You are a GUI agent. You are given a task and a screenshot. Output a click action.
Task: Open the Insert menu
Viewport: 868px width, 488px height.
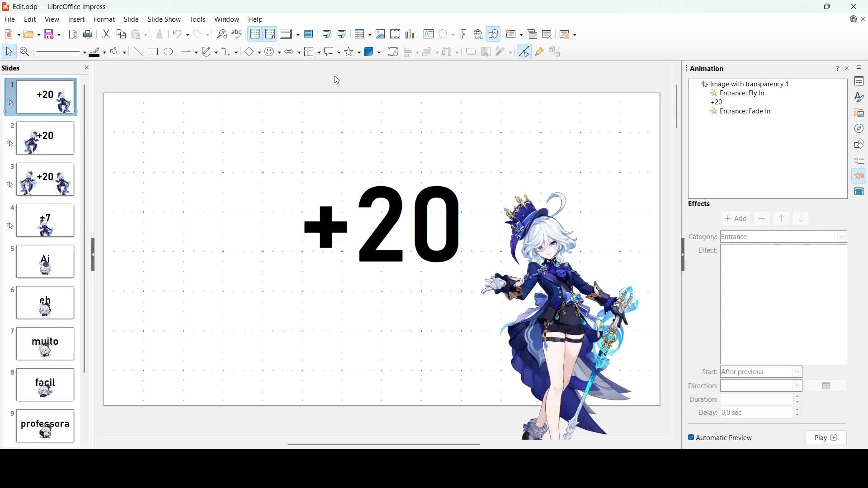[x=76, y=19]
